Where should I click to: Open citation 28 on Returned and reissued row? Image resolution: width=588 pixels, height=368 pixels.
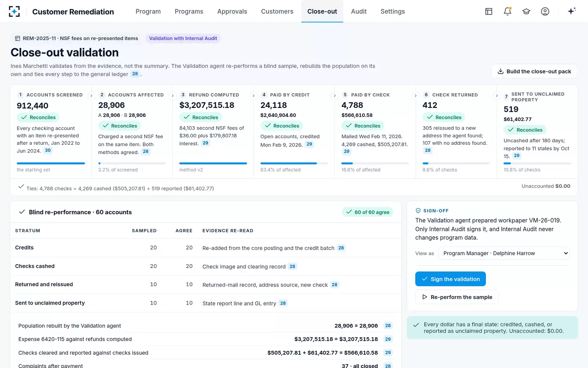tap(334, 285)
